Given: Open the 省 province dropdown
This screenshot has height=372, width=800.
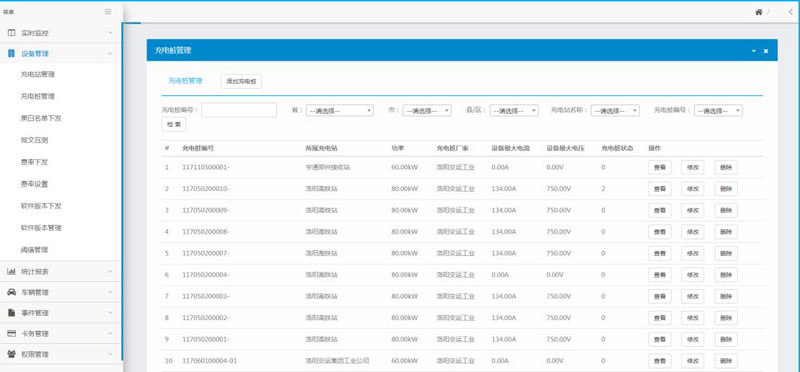Looking at the screenshot, I should click(x=339, y=110).
